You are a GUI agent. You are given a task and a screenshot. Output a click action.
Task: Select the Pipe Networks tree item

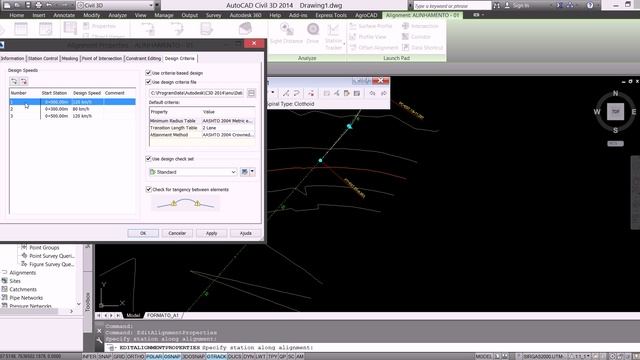[x=26, y=298]
